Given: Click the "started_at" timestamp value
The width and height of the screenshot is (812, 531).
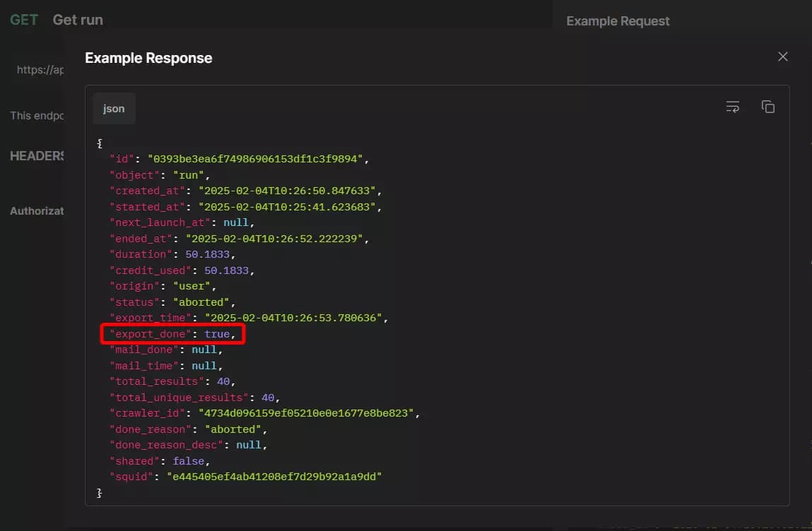Looking at the screenshot, I should pos(287,207).
